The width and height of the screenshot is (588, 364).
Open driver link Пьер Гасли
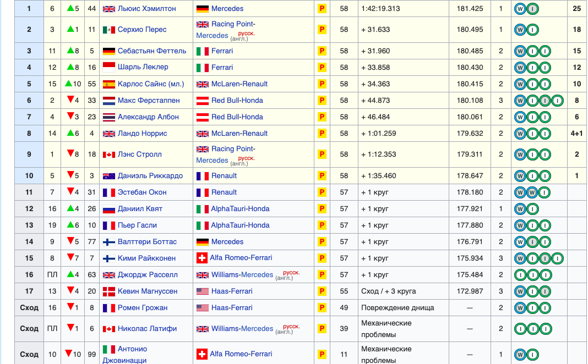click(137, 225)
